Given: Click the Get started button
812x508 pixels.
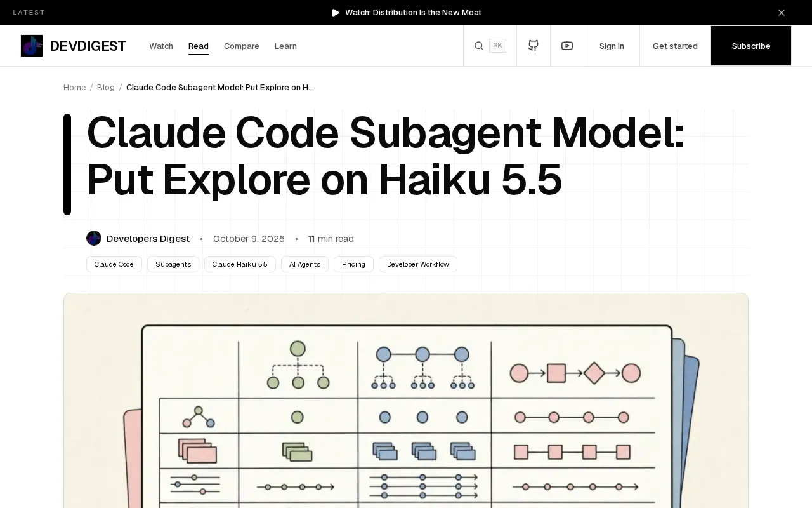Looking at the screenshot, I should point(675,46).
